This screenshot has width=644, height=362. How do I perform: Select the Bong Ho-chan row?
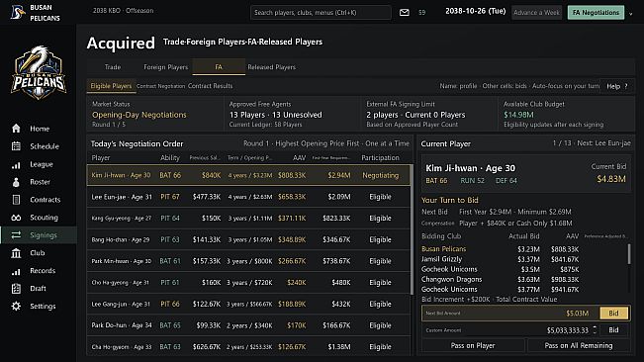[x=248, y=239]
